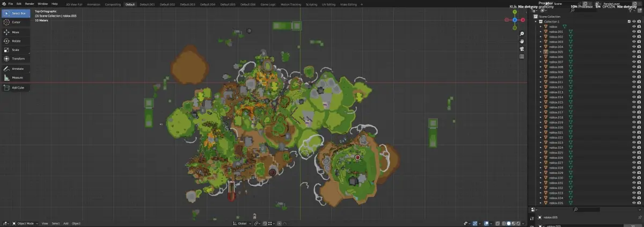Click the red X axis gizmo ball
Viewport: 644px width, 227px height.
[x=522, y=20]
